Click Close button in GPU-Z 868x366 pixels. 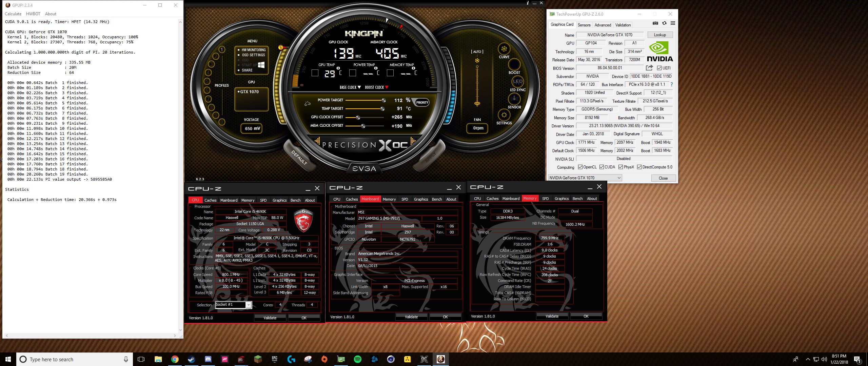click(663, 178)
